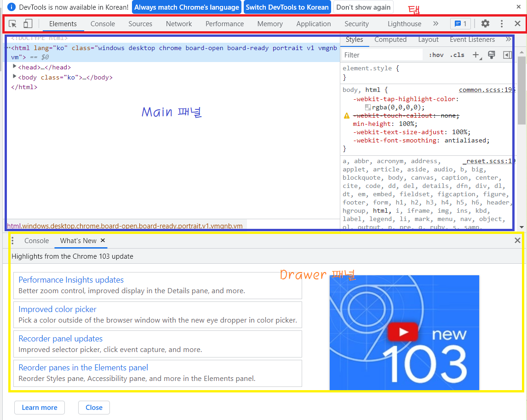This screenshot has height=420, width=527.
Task: Toggle the device toolbar icon
Action: 28,23
